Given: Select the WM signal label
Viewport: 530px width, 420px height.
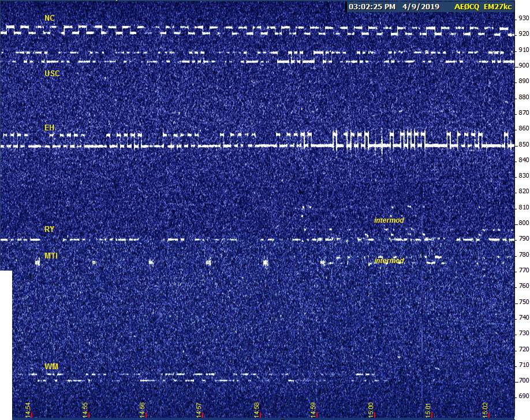Looking at the screenshot, I should (51, 366).
